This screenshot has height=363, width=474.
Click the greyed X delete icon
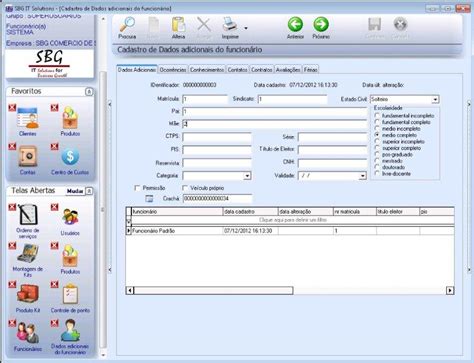coord(204,24)
